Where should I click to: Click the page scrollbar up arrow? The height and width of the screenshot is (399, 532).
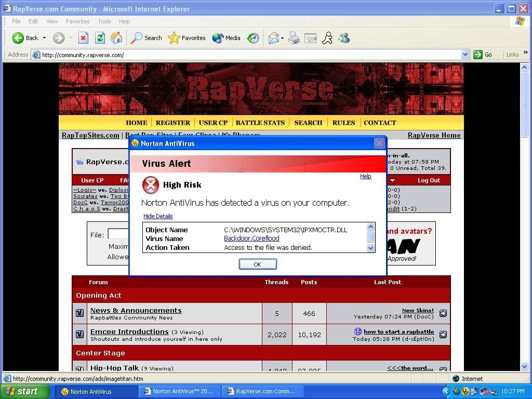[x=524, y=67]
